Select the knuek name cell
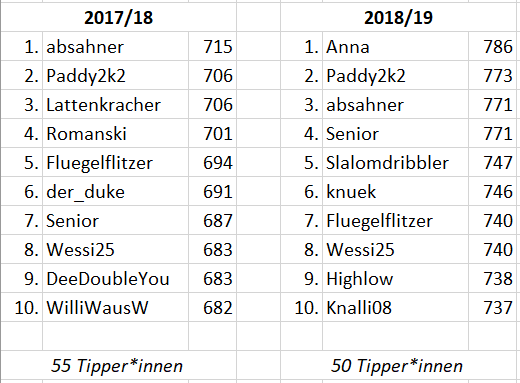 [x=395, y=191]
